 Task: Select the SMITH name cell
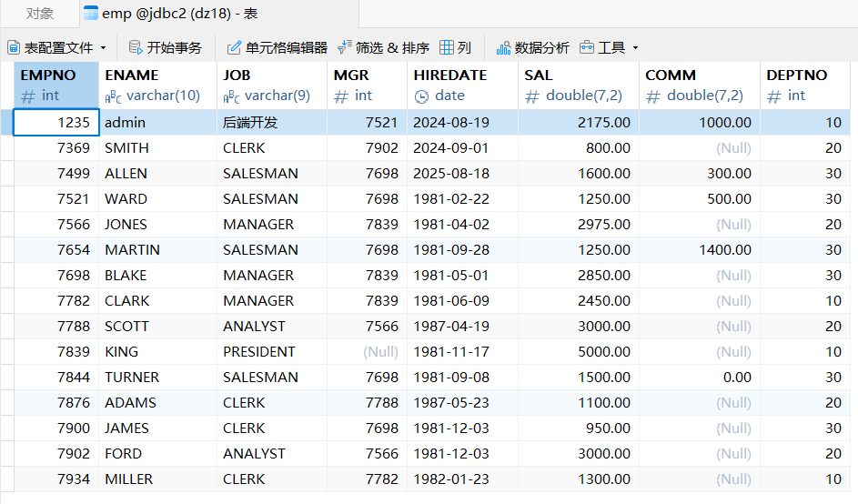coord(157,147)
